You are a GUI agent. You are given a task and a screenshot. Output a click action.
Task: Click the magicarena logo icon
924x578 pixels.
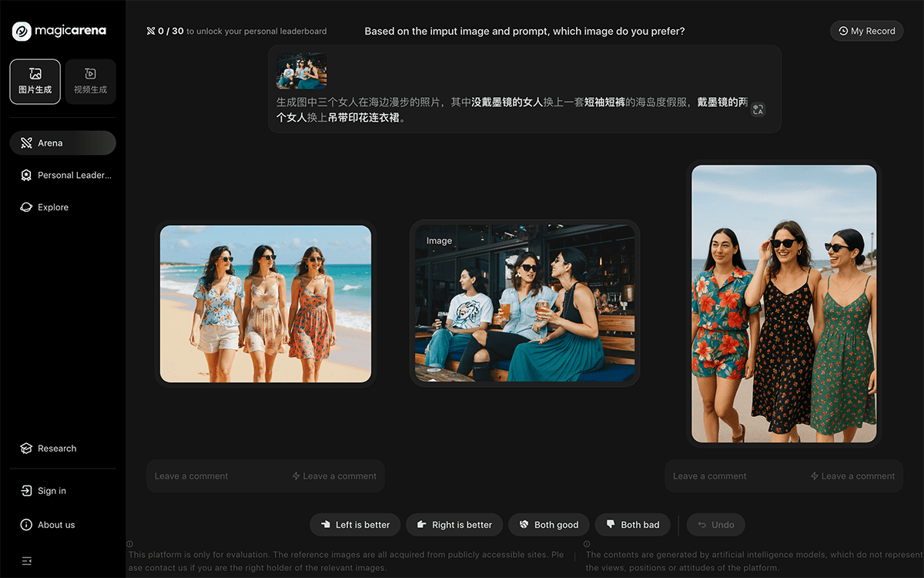[x=22, y=31]
